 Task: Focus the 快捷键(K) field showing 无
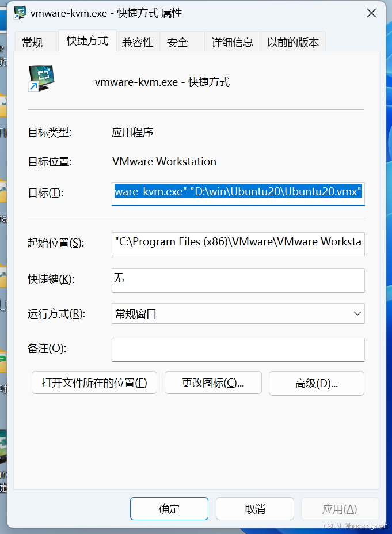[238, 281]
